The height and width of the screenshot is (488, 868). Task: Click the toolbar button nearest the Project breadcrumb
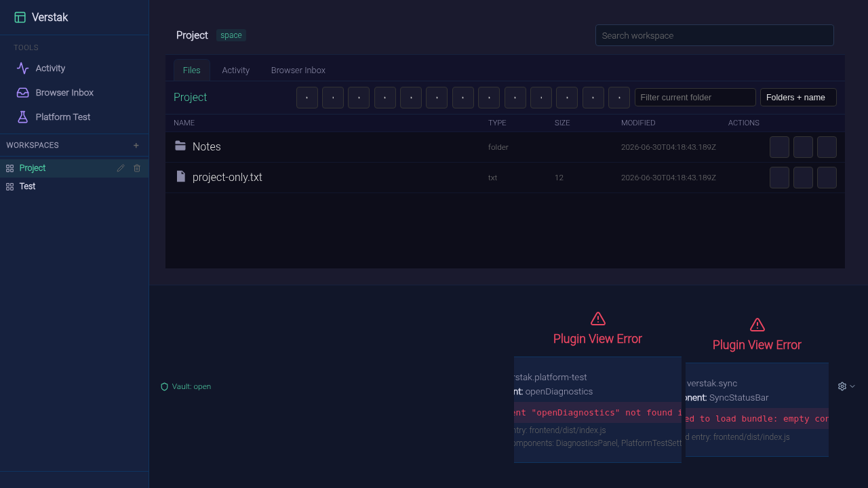coord(307,98)
